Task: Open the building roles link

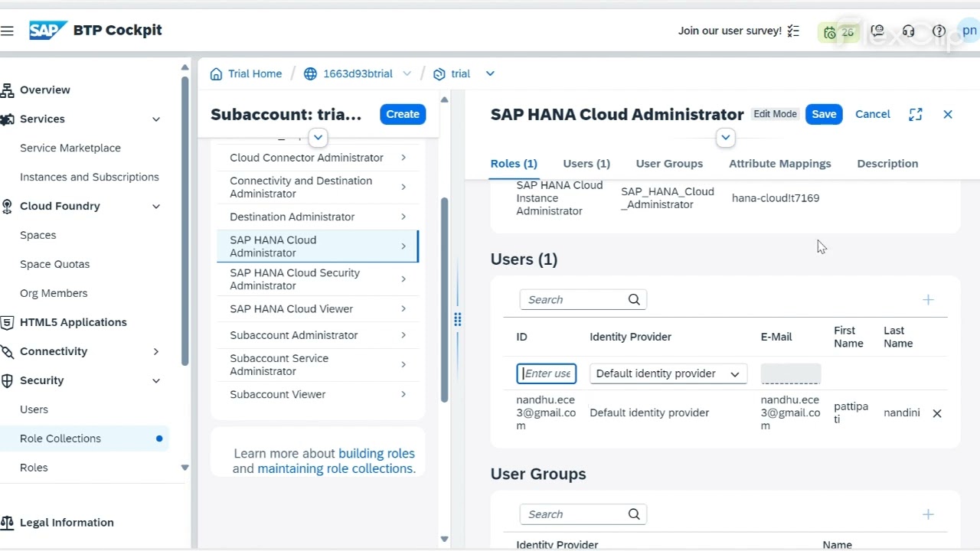Action: (377, 454)
